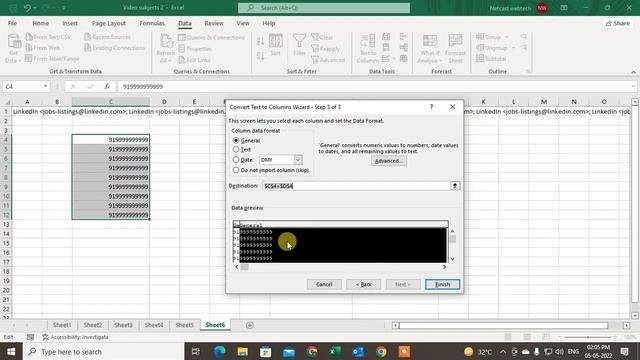Switch to the Sheet1 tab
Image resolution: width=640 pixels, height=360 pixels.
pos(62,325)
